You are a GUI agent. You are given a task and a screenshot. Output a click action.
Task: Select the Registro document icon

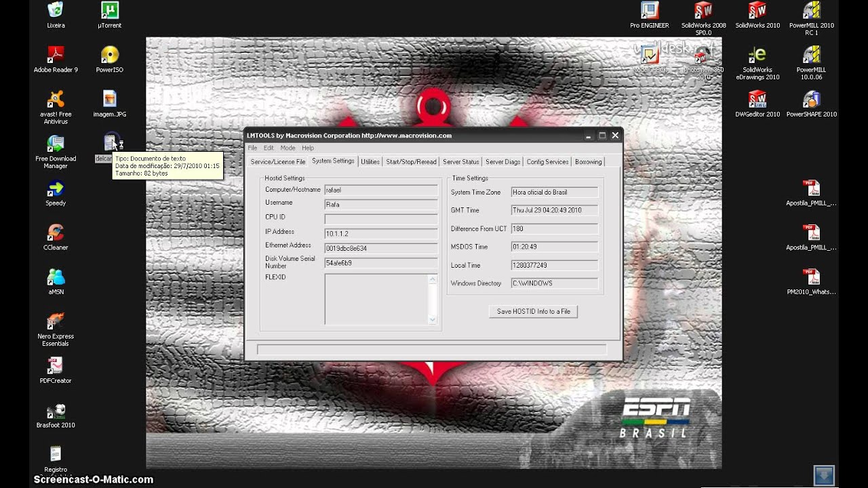[x=56, y=454]
